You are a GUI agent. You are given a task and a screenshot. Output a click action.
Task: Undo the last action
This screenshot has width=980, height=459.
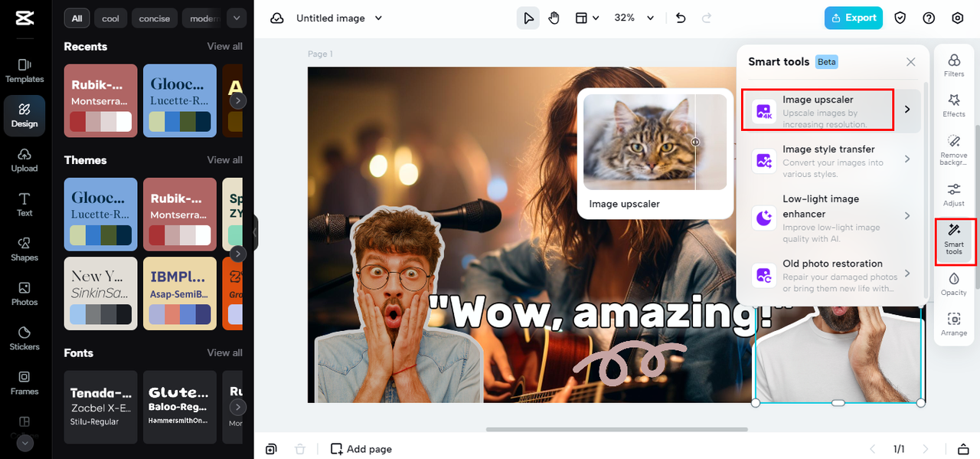pos(681,18)
